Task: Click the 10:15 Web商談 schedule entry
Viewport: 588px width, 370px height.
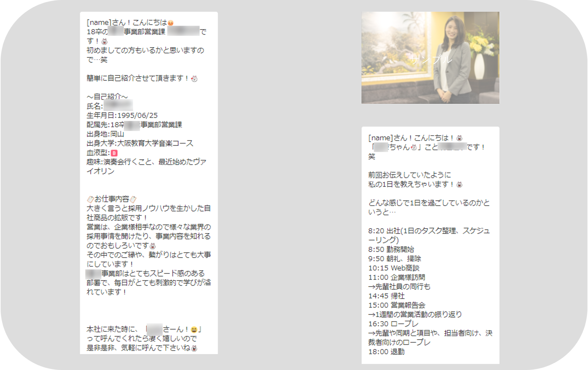Action: pyautogui.click(x=394, y=268)
